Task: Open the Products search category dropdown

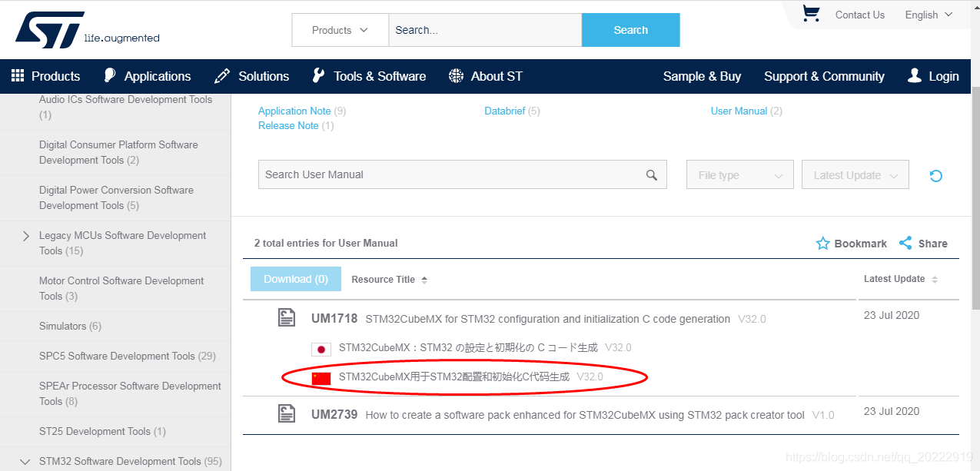Action: point(341,30)
